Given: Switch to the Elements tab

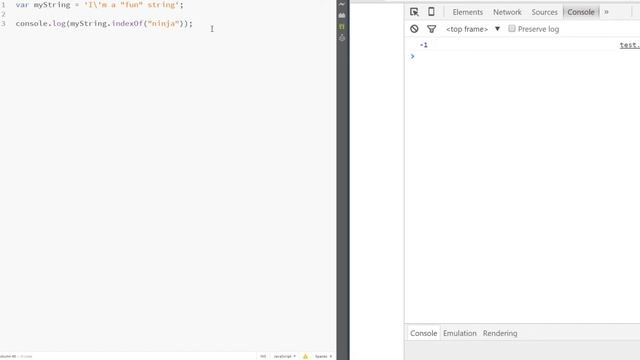Looking at the screenshot, I should click(468, 12).
